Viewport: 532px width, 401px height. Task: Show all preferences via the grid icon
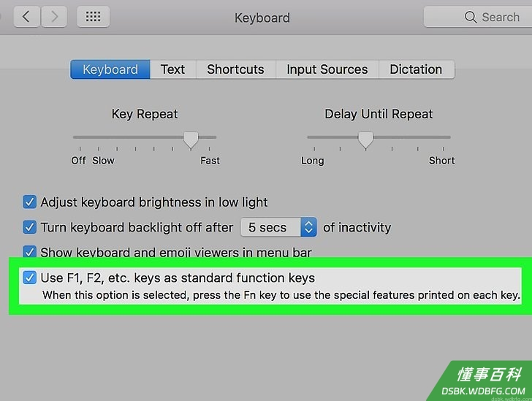coord(93,16)
